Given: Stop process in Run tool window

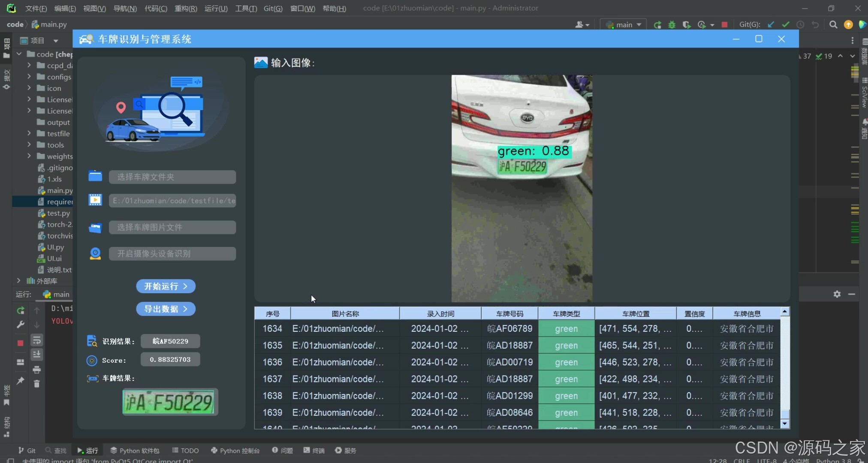Looking at the screenshot, I should pos(20,343).
